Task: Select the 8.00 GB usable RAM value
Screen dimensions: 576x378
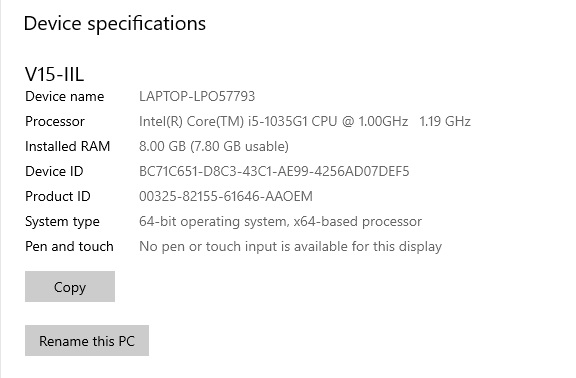Action: click(x=214, y=147)
